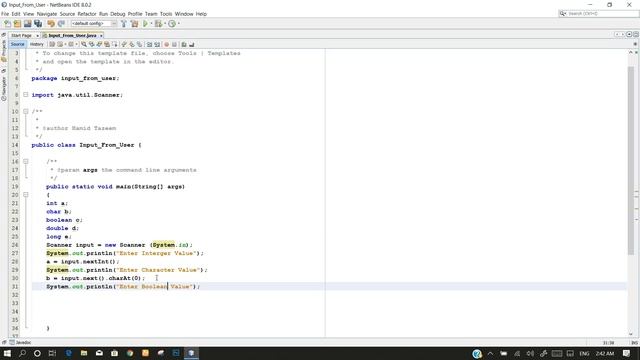Open the Source menu

67,14
